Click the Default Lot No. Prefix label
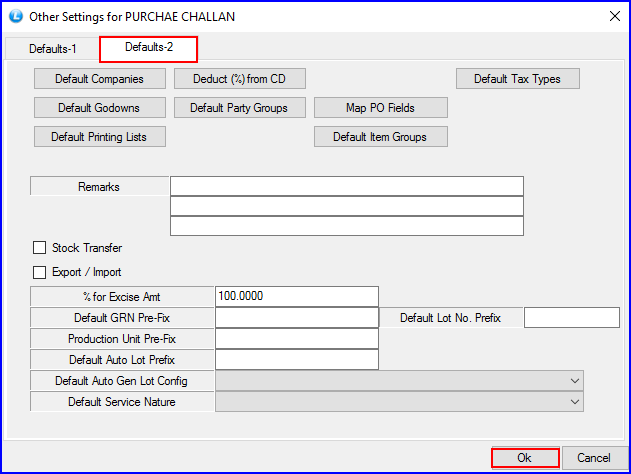Screen dimensions: 631x474 click(x=451, y=318)
